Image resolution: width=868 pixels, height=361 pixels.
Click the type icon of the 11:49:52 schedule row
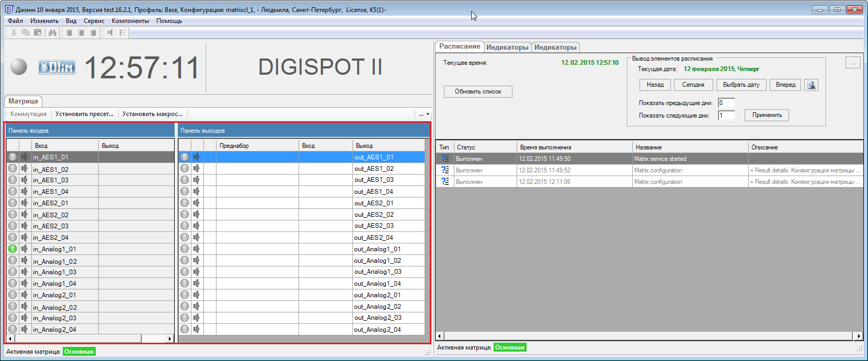click(445, 170)
